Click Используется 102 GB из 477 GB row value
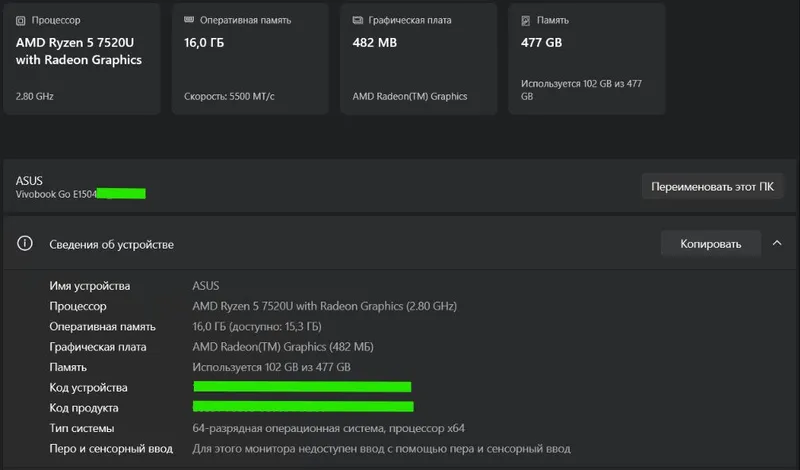 (x=271, y=367)
